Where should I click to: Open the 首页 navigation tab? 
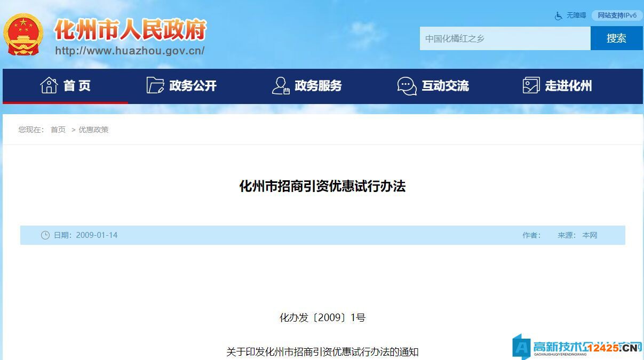click(77, 85)
